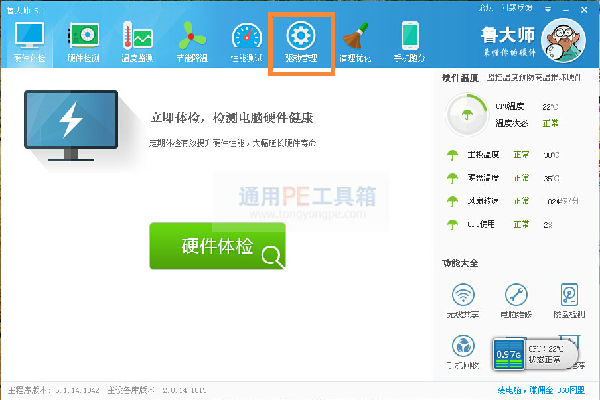Viewport: 600px width, 400px height.
Task: Click the 鲁大师 cartoon avatar
Action: (563, 41)
